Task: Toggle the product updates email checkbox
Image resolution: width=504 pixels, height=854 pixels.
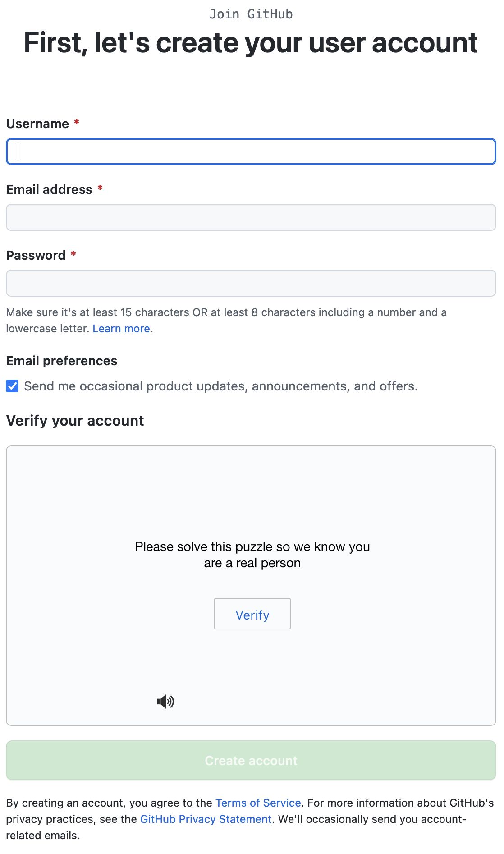Action: click(12, 386)
